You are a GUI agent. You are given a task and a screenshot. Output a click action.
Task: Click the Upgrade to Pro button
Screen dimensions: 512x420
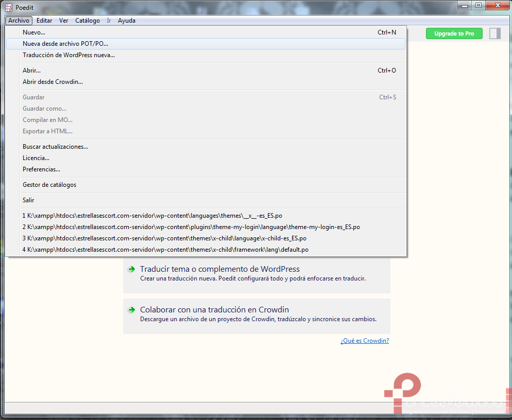click(454, 33)
